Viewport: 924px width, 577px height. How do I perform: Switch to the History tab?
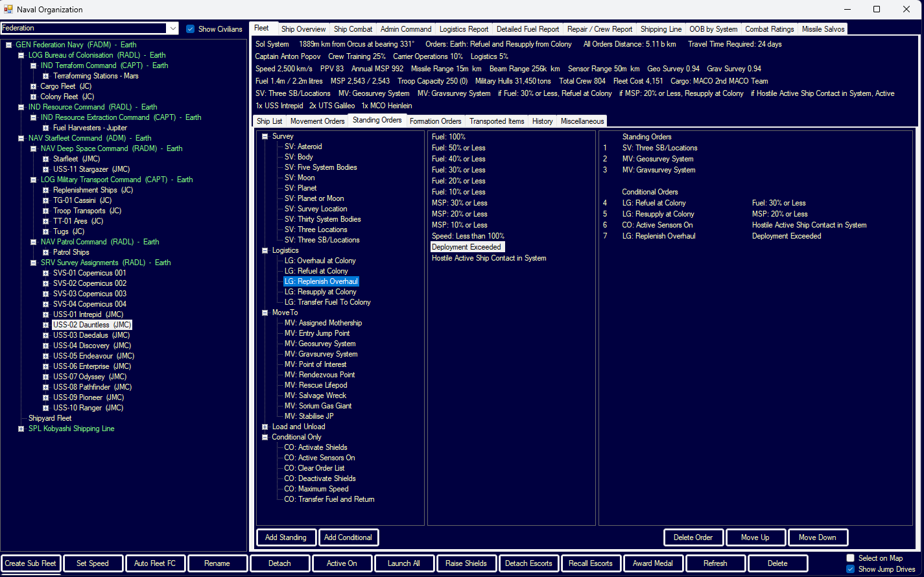click(543, 121)
